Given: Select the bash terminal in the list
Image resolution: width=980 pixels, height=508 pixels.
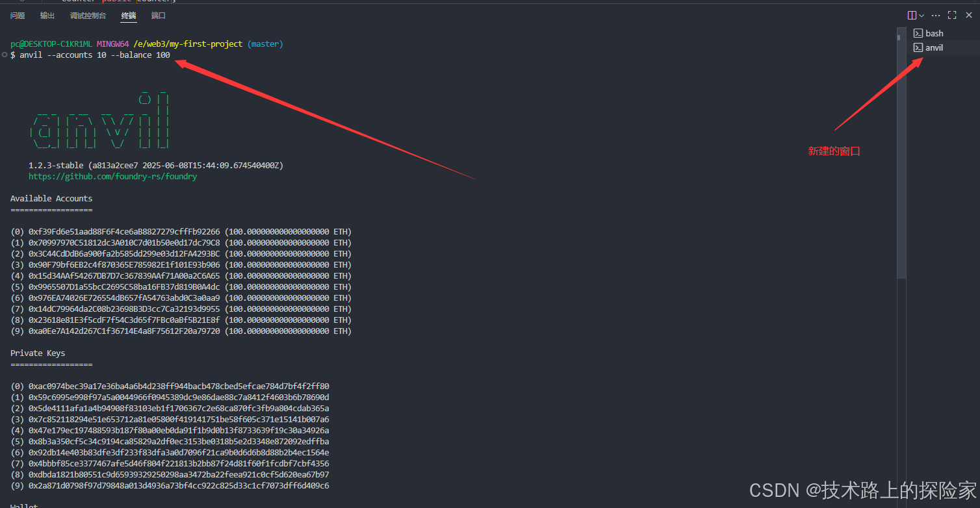Looking at the screenshot, I should tap(942, 33).
